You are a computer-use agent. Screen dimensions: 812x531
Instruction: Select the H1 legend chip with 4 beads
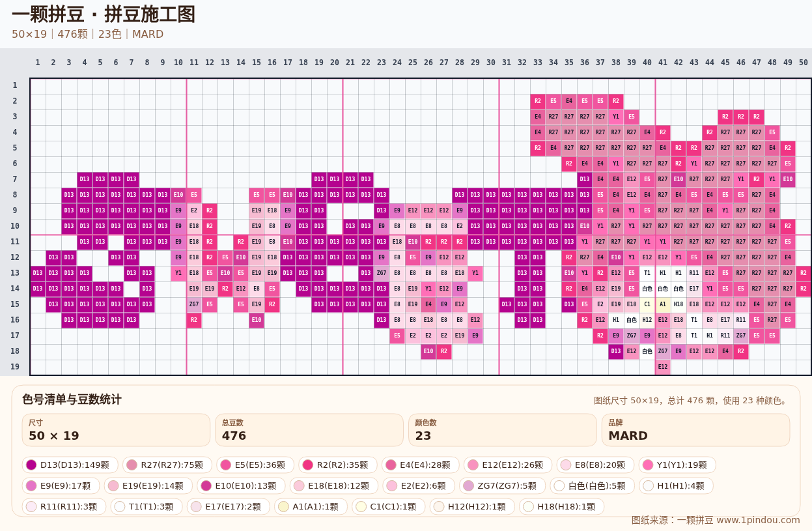[676, 486]
